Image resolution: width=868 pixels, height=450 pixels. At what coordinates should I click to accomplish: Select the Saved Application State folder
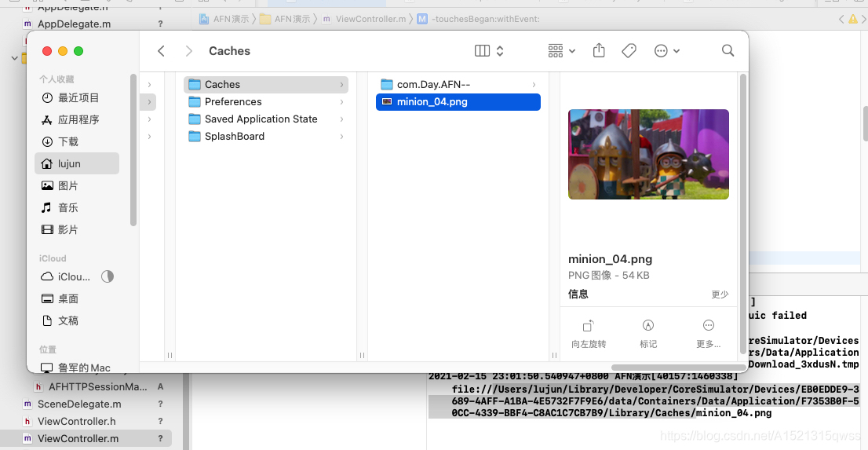pos(266,119)
